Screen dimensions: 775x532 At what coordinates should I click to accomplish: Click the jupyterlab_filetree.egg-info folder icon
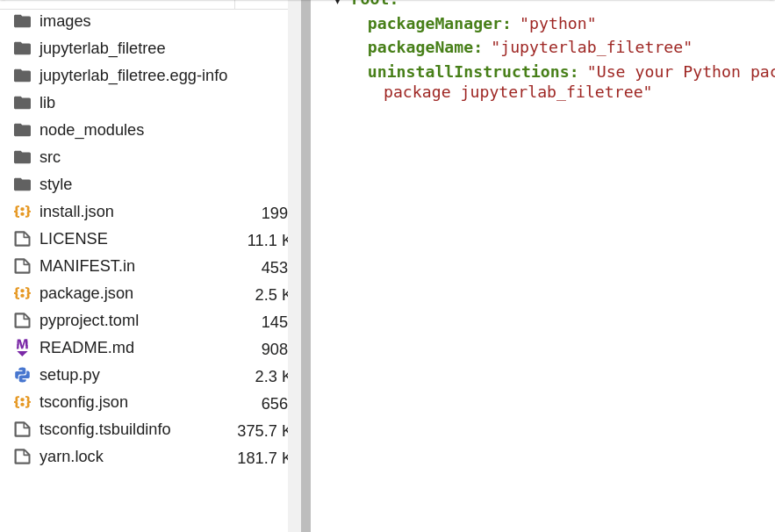[22, 75]
